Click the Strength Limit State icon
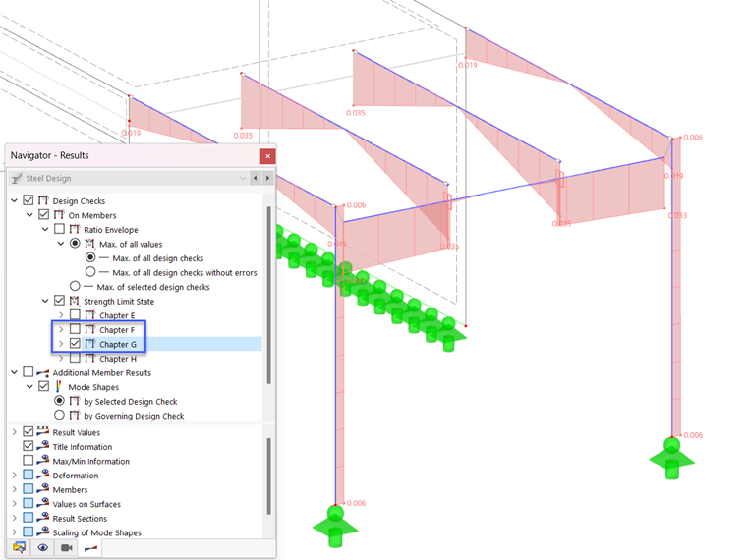This screenshot has height=560, width=747. tap(75, 301)
